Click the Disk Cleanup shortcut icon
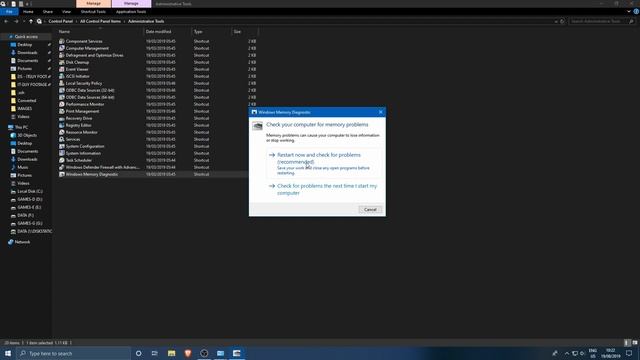 pos(62,62)
